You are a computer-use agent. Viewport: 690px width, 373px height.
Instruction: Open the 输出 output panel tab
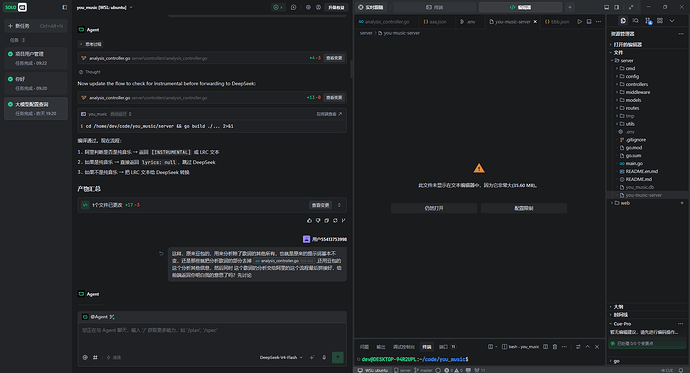(381, 347)
